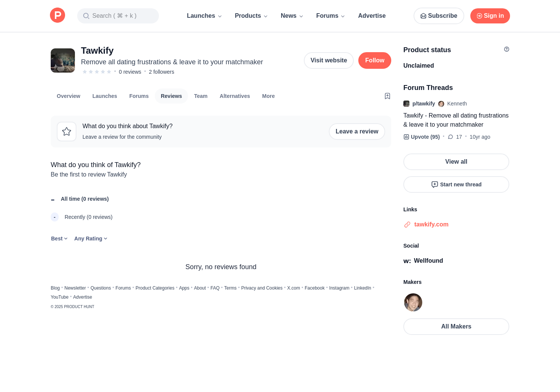This screenshot has width=560, height=392.
Task: Click View all forum threads
Action: 456,162
